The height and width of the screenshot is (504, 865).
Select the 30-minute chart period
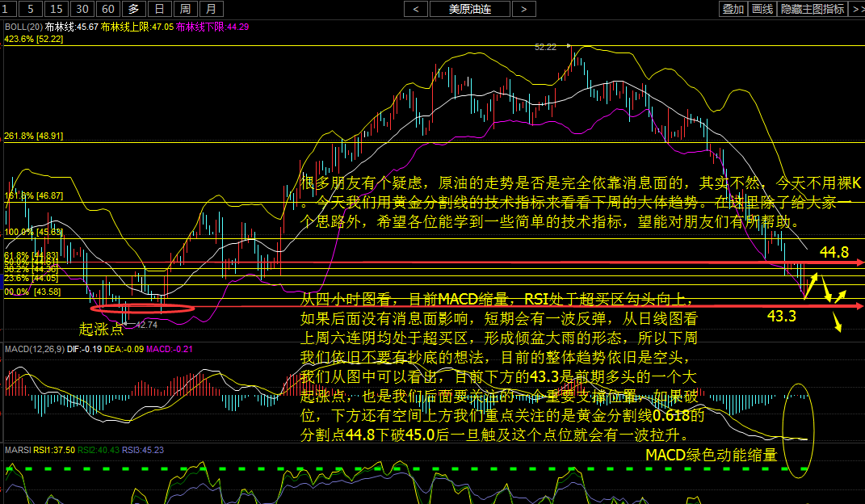[x=82, y=9]
